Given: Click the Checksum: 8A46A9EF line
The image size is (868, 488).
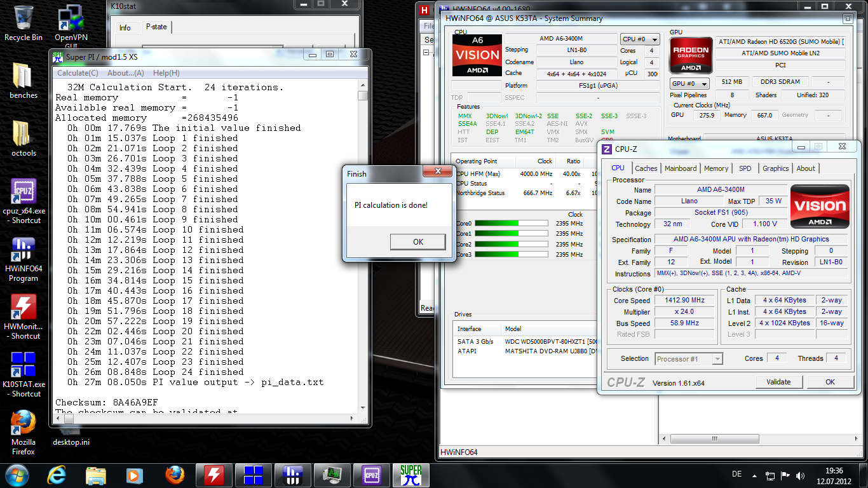Looking at the screenshot, I should click(107, 402).
